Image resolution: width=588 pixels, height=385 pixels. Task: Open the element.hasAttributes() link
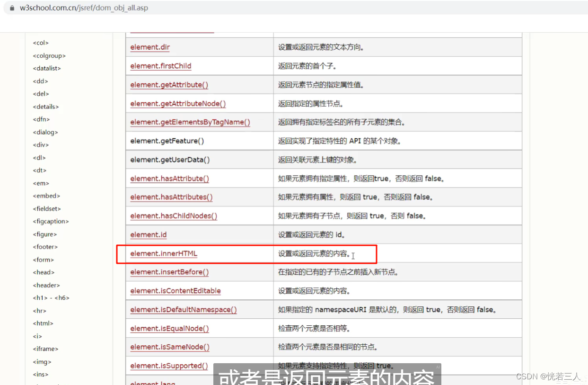pyautogui.click(x=171, y=197)
